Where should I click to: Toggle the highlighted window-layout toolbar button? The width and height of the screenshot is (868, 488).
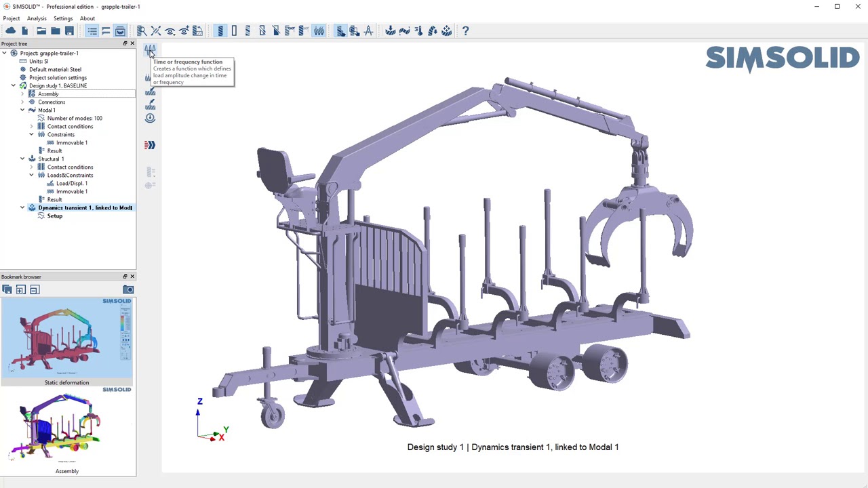pos(120,30)
